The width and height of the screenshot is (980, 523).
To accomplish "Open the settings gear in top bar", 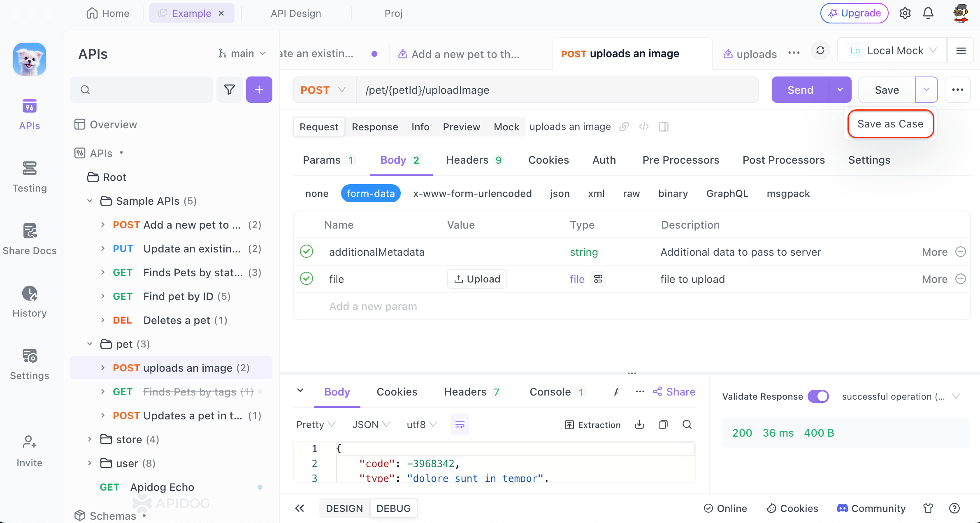I will click(x=905, y=14).
